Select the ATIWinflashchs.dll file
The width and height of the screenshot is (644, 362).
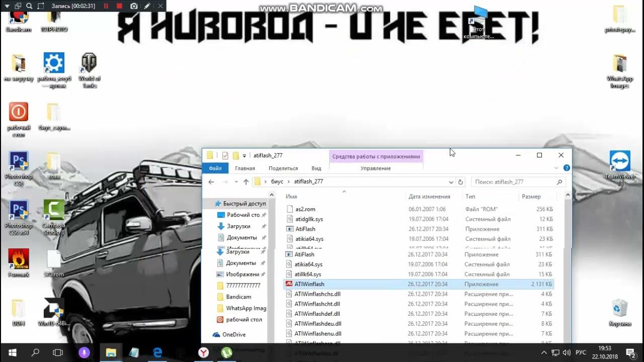tap(419, 294)
